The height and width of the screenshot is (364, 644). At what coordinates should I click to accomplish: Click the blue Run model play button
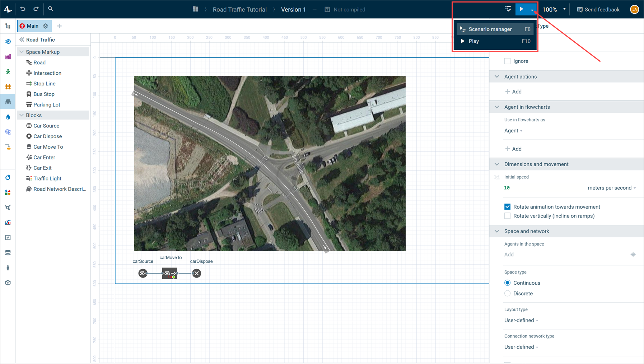(x=521, y=9)
